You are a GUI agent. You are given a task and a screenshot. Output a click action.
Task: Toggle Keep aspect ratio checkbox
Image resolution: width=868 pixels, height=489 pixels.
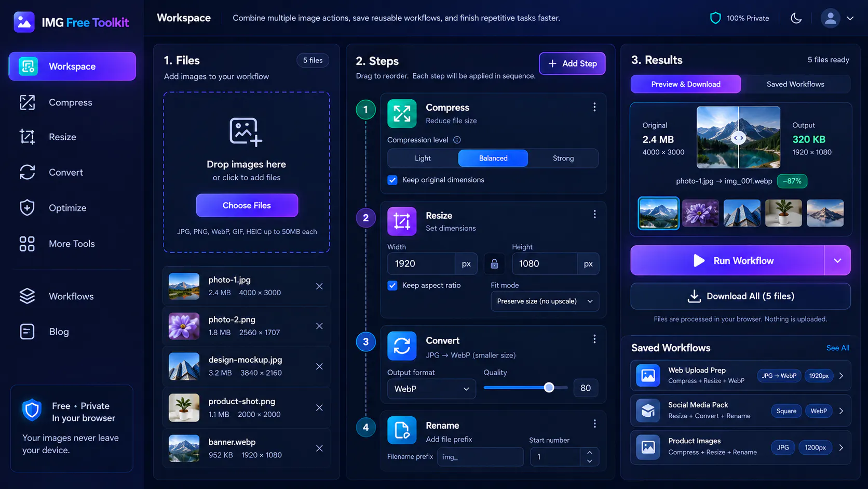[392, 285]
